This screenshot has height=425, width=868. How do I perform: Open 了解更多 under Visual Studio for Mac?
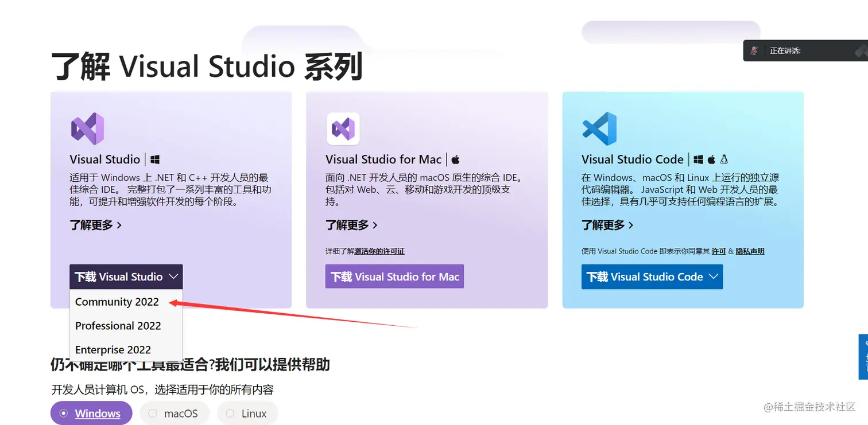[x=352, y=225]
